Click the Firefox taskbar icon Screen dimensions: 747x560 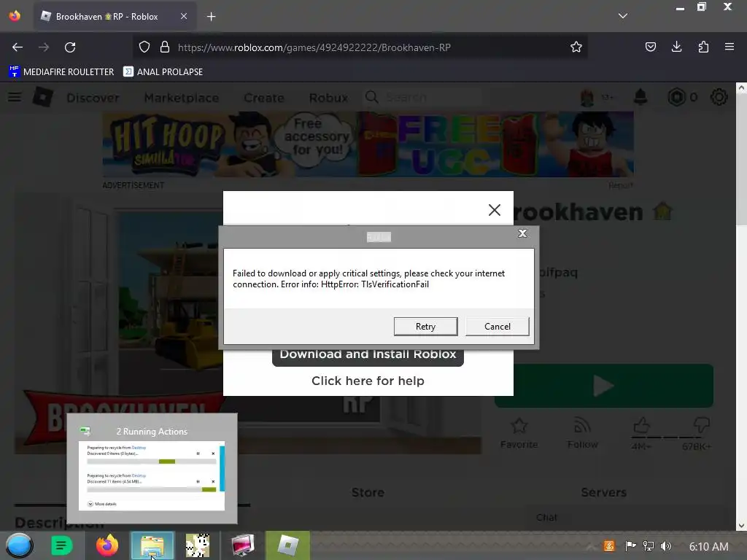(107, 545)
